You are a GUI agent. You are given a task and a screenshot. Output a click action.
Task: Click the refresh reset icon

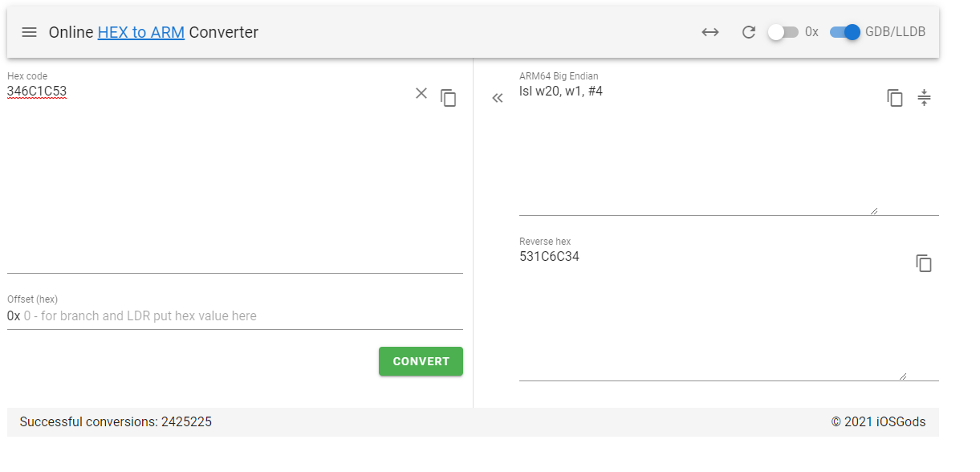pos(749,32)
